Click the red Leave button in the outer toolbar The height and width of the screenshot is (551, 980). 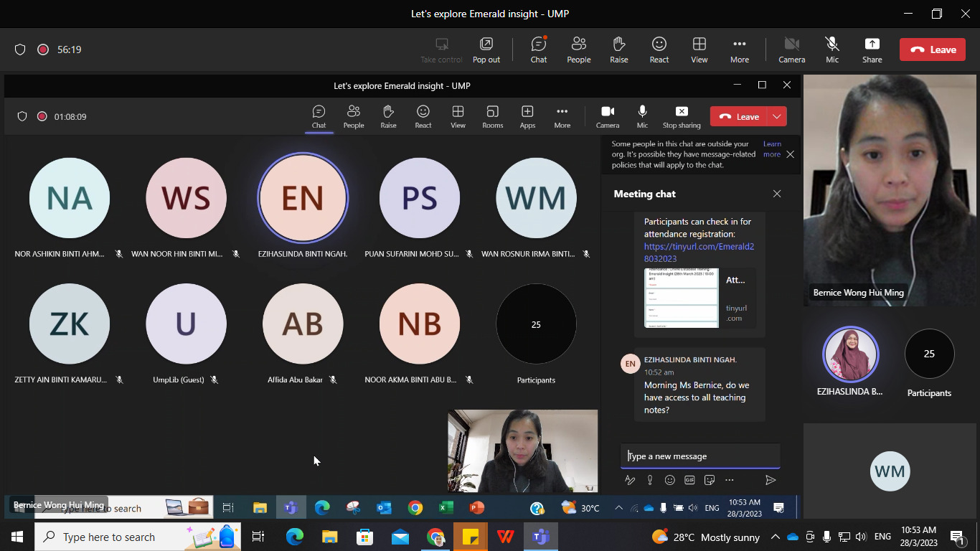pyautogui.click(x=933, y=50)
